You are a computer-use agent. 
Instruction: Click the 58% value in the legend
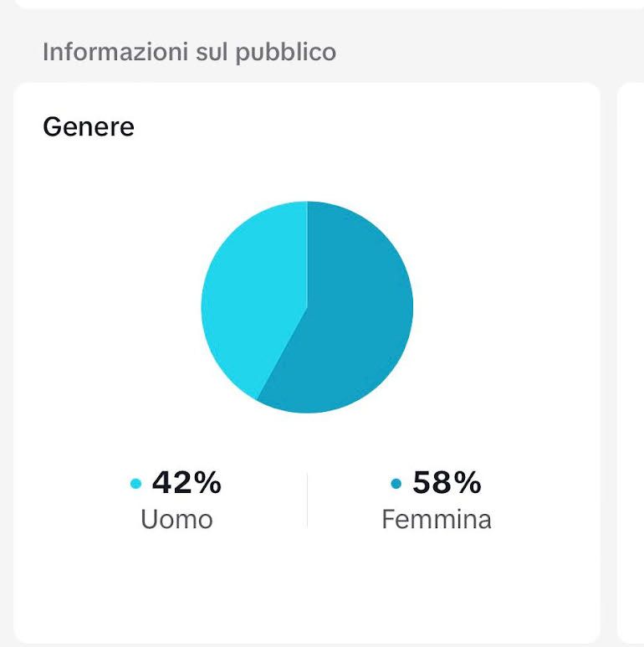(x=447, y=482)
